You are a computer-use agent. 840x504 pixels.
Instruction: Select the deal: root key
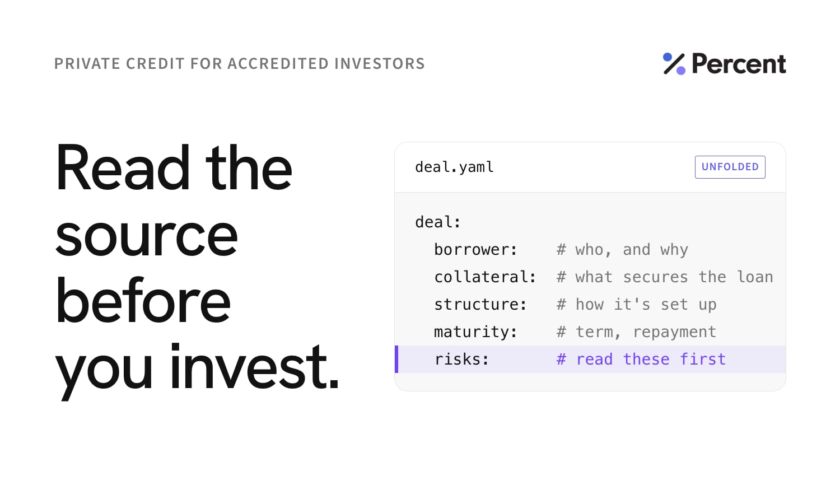(x=438, y=222)
